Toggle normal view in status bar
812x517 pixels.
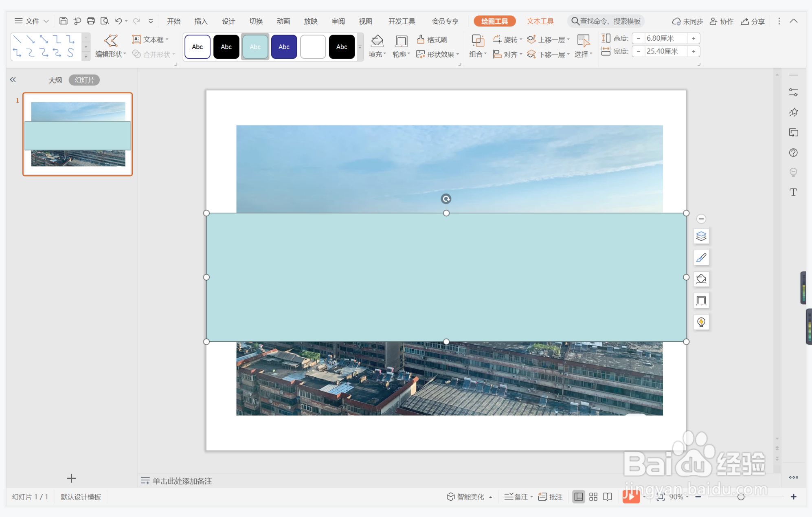pyautogui.click(x=578, y=497)
